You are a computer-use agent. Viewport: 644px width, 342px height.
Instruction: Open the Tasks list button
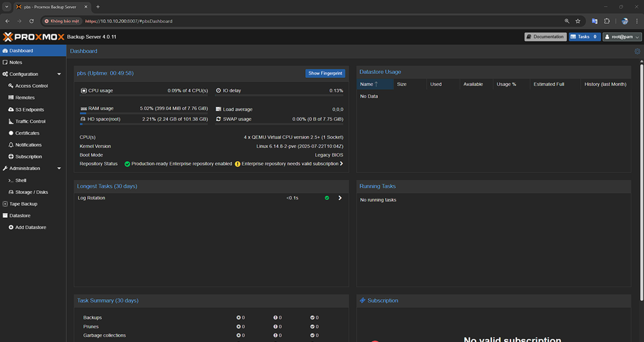[x=585, y=37]
